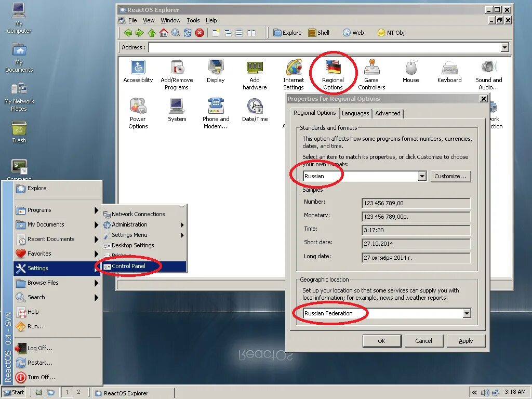This screenshot has height=399, width=532.
Task: Open Add/Remove Programs icon
Action: (177, 75)
